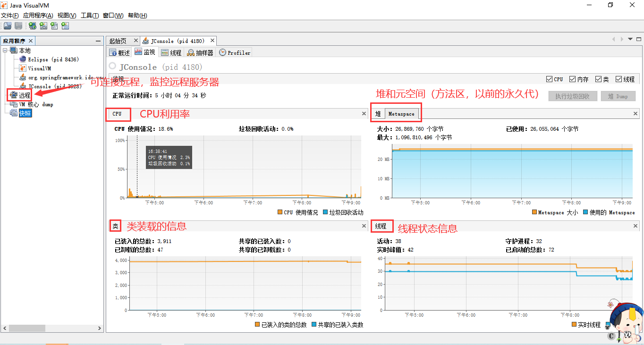Image resolution: width=644 pixels, height=345 pixels.
Task: Click the Java icon of JConsole pid 3028
Action: (x=23, y=86)
